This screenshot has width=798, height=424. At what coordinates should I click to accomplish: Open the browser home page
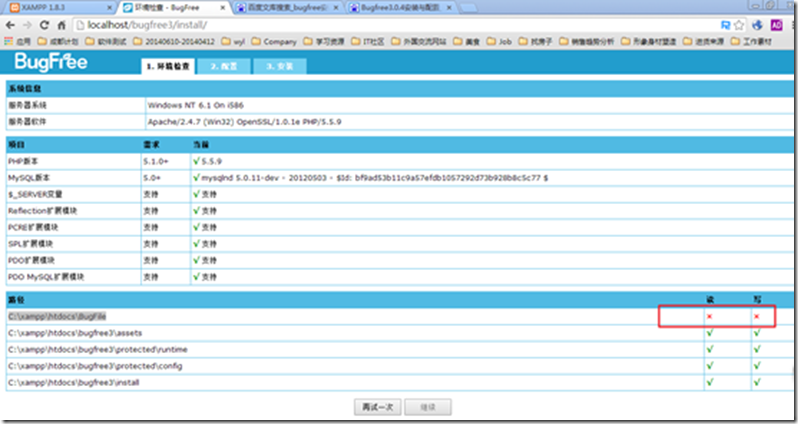(x=62, y=25)
